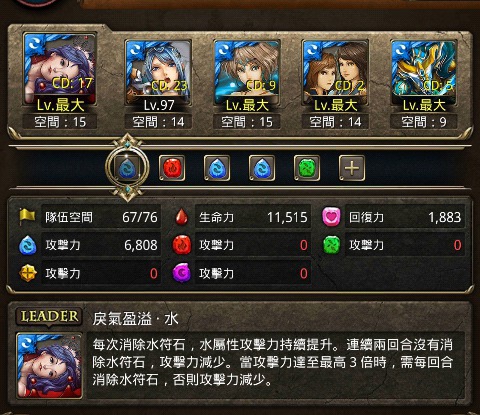This screenshot has width=480, height=415.
Task: Click the fire attack rune icon
Action: pyautogui.click(x=182, y=245)
